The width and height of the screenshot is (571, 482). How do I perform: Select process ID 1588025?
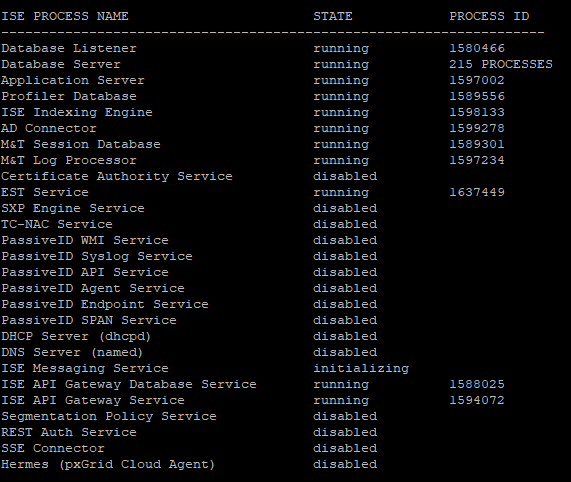(477, 385)
